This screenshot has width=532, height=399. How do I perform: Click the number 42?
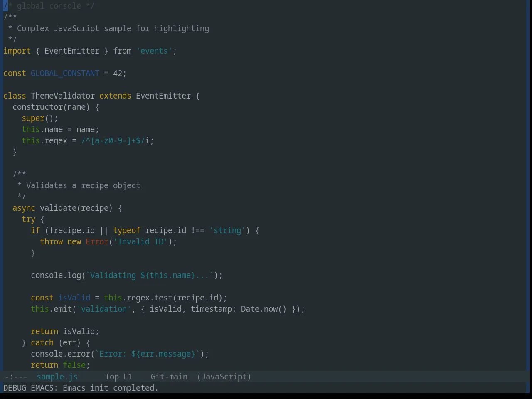coord(118,73)
